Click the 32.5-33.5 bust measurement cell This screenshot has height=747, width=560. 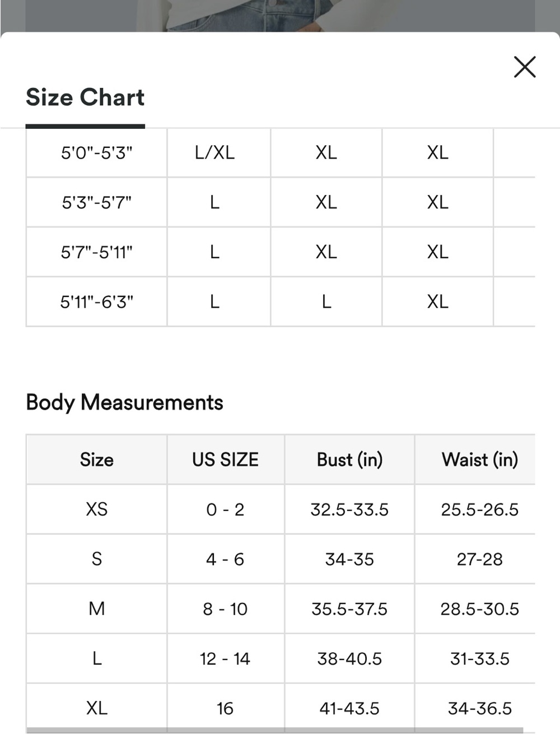click(349, 509)
